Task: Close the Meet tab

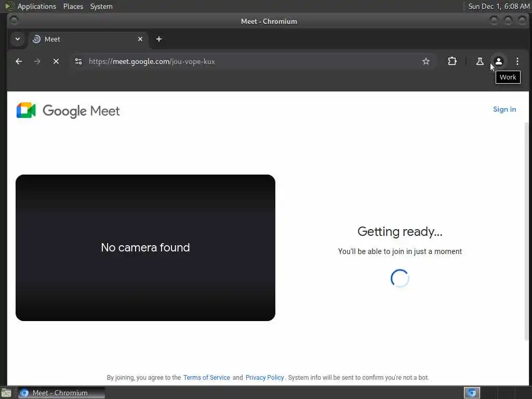Action: pyautogui.click(x=140, y=39)
